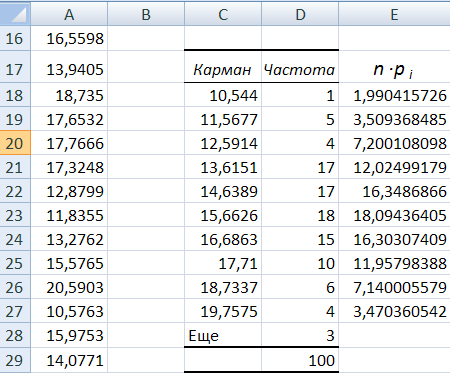Screen dimensions: 450x373
Task: Click cell with value 13,9405
Action: (69, 67)
